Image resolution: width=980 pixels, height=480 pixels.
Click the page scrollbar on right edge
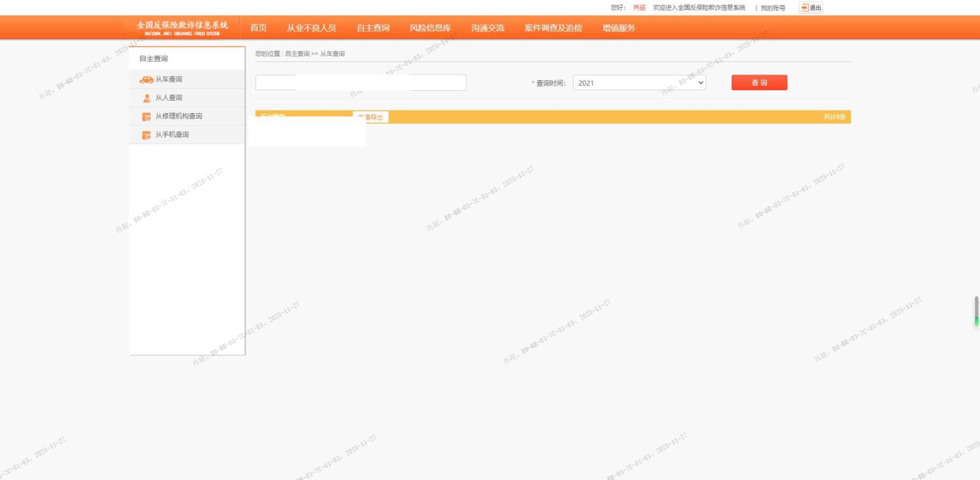[x=977, y=311]
